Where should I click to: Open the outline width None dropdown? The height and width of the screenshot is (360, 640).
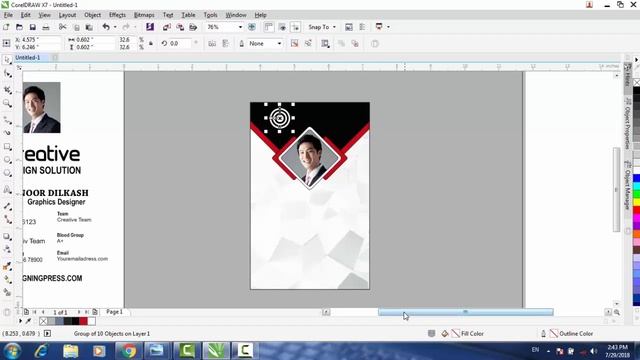(x=279, y=44)
